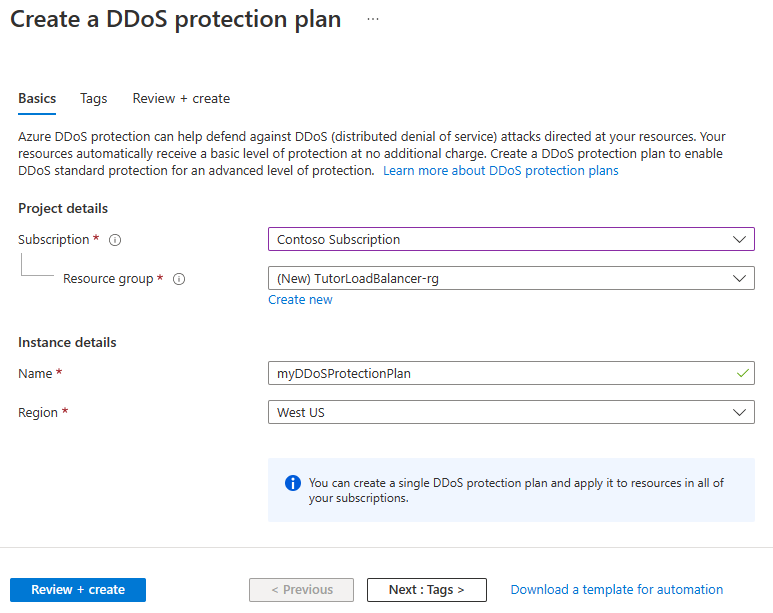
Task: Click the Name field containing myDDoSProtectionPlan
Action: [x=511, y=373]
